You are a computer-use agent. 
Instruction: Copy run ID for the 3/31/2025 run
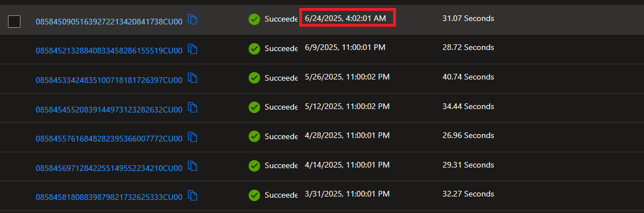[193, 195]
